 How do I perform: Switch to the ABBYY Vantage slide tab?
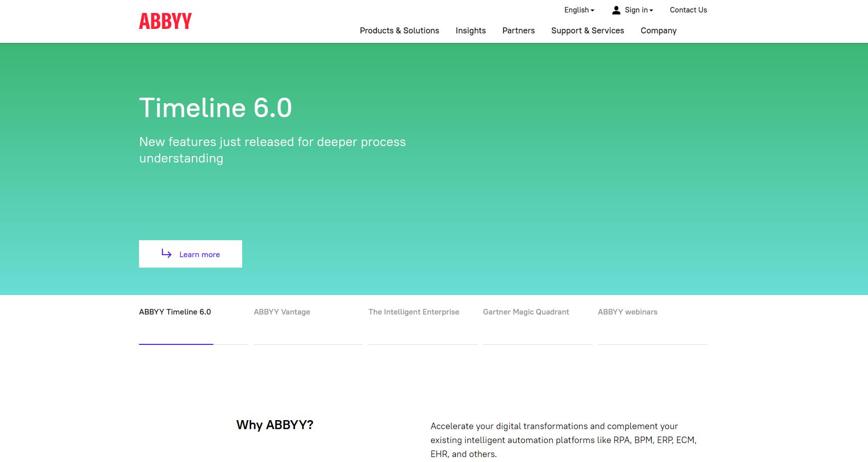click(282, 312)
